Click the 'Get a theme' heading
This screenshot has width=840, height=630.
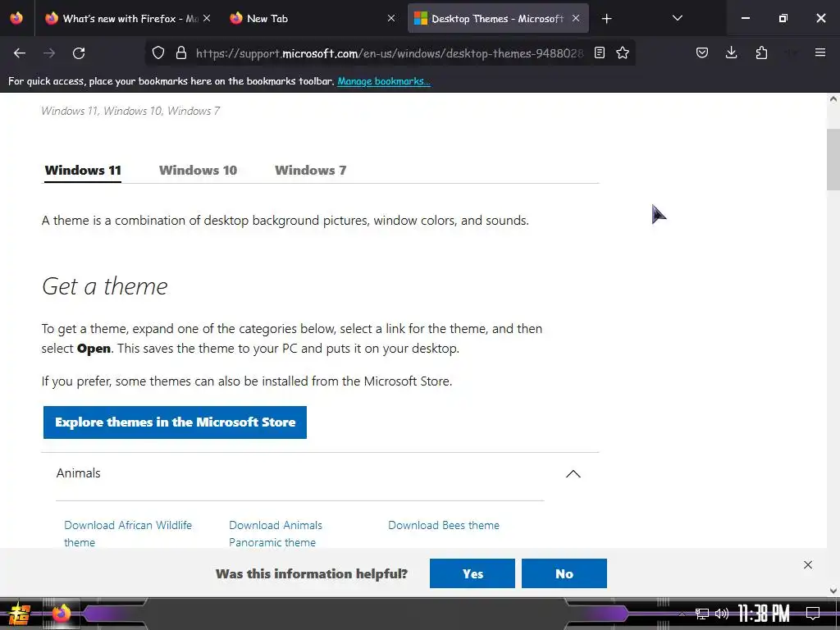[x=105, y=286]
